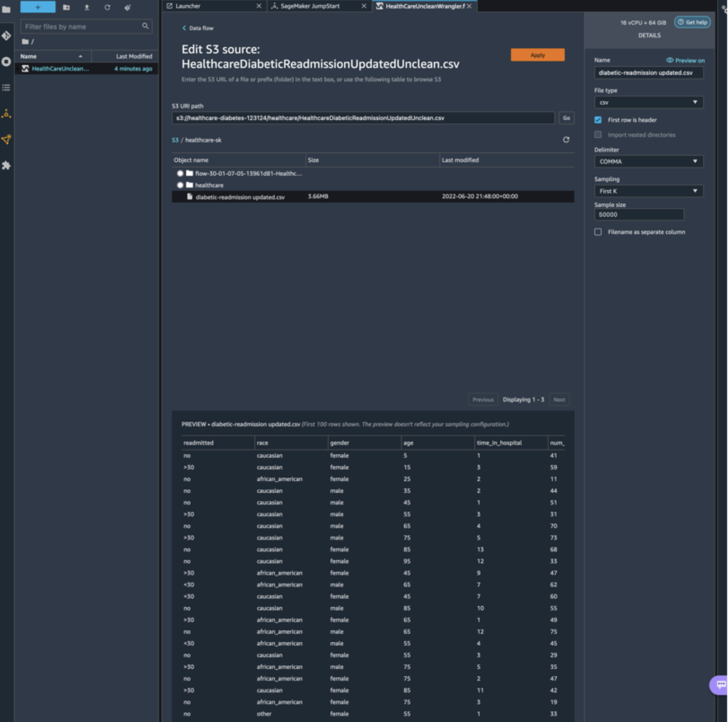Expand the Delimiter COMMA dropdown

pos(648,162)
